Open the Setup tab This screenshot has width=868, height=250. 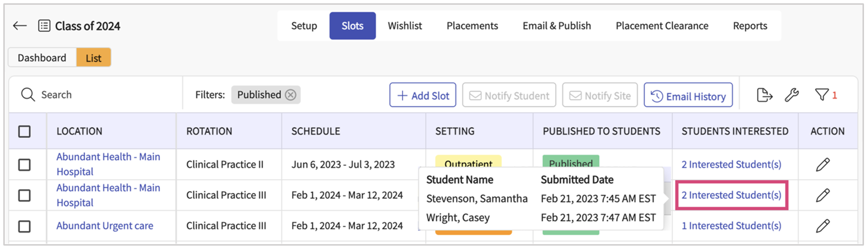pyautogui.click(x=304, y=26)
